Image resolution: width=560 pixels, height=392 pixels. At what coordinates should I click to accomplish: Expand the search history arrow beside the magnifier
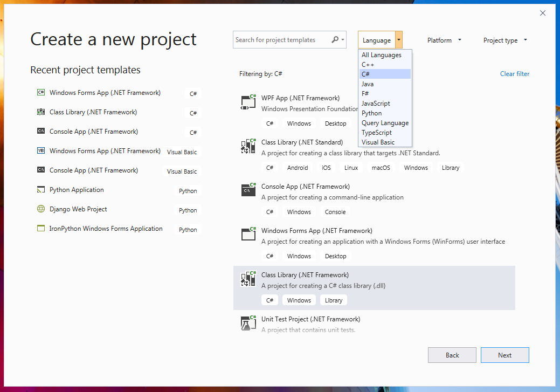tap(343, 40)
